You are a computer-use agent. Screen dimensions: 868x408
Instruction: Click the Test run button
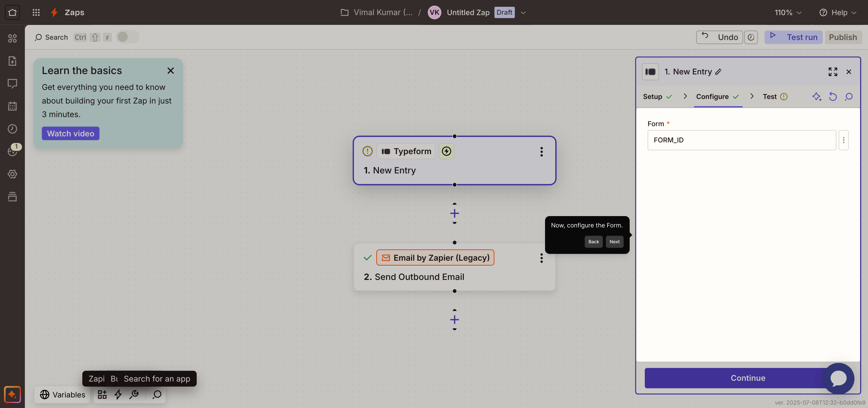(x=793, y=37)
